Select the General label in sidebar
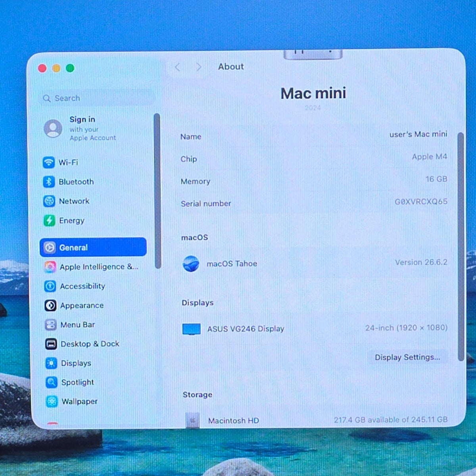476x476 pixels. click(73, 248)
